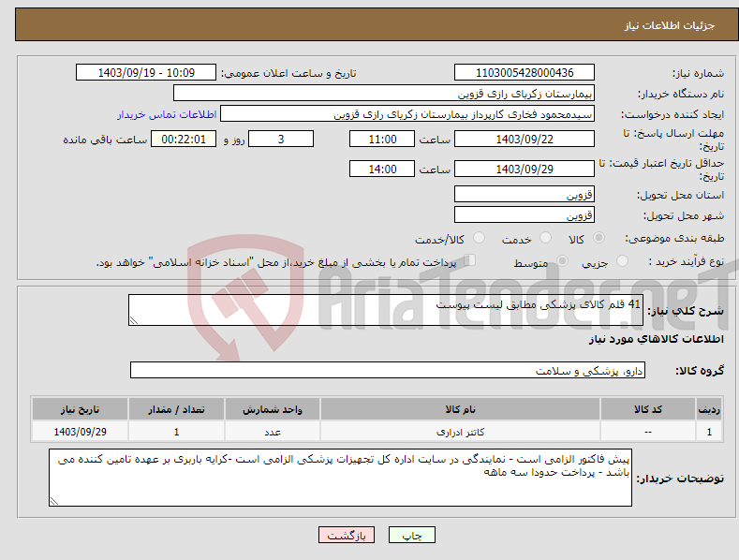The width and height of the screenshot is (739, 560).
Task: Click the request creator name field
Action: pos(407,113)
